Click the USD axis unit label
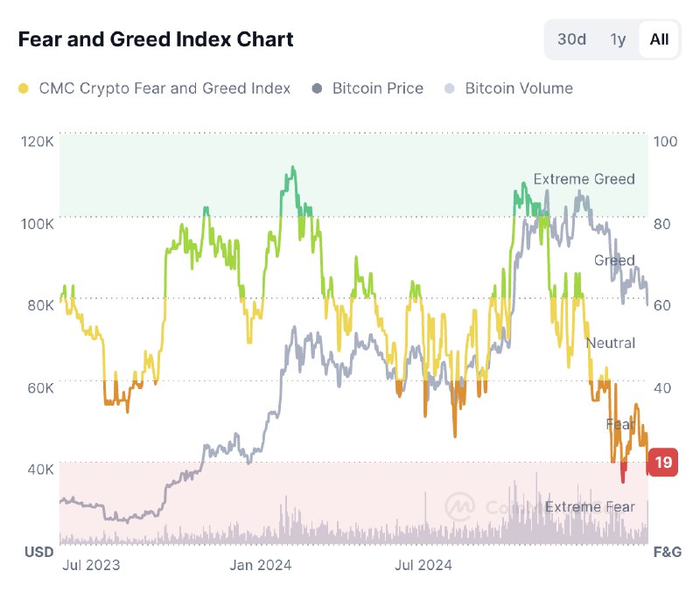Image resolution: width=700 pixels, height=599 pixels. click(x=38, y=552)
